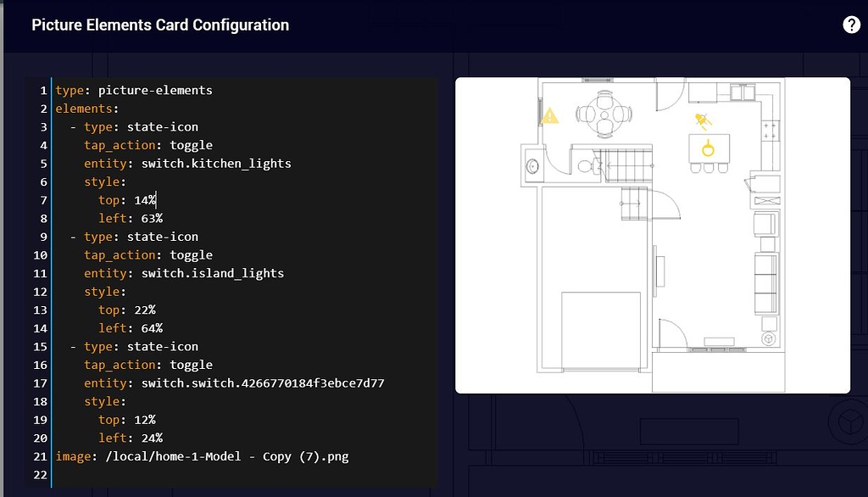The image size is (868, 497).
Task: Click the yellow warning triangle state icon
Action: coord(549,117)
